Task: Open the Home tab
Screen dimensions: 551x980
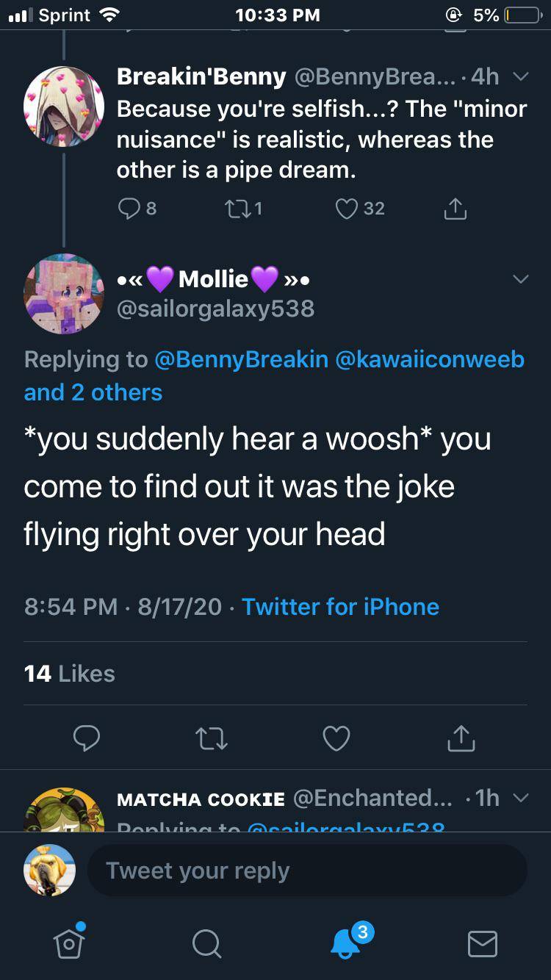Action: (69, 942)
